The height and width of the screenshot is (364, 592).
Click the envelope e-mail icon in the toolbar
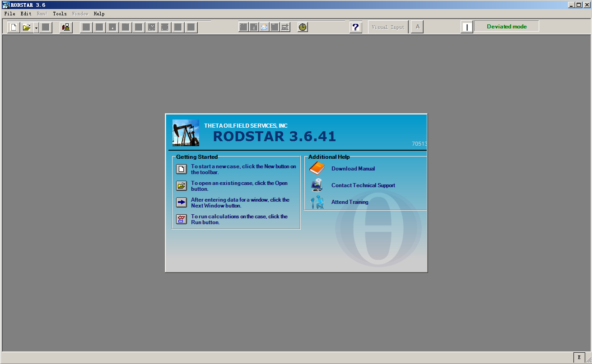click(x=264, y=27)
